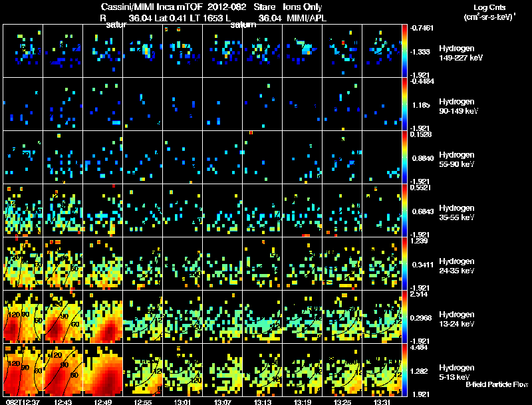This screenshot has width=532, height=405.
Task: Click the 5-13 keV panel at 12:37
Action: (23, 370)
